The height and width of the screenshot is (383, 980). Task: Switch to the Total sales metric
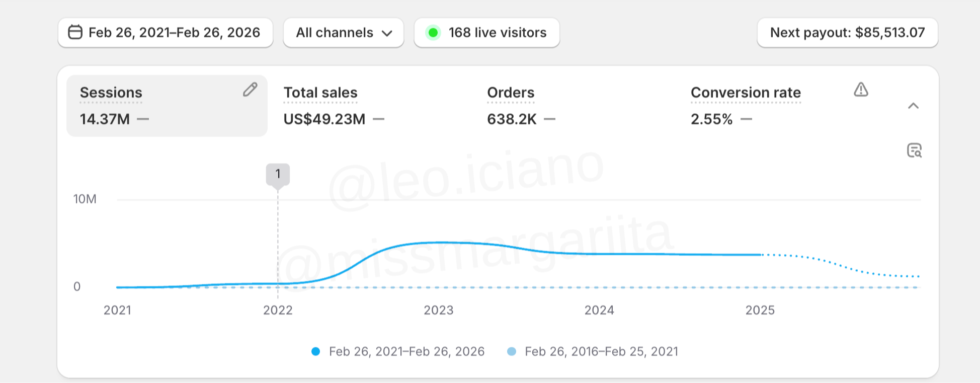[x=320, y=92]
